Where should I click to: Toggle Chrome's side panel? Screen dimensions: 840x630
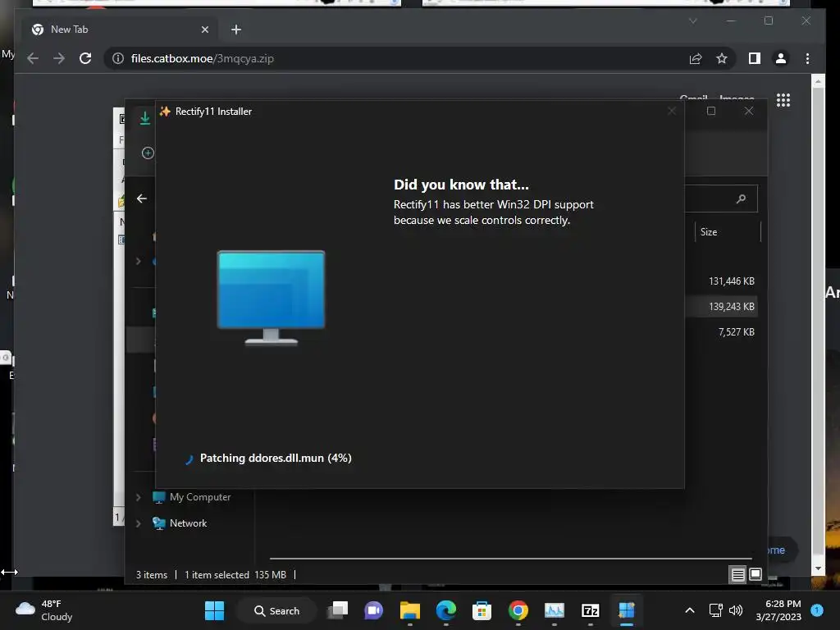pos(755,58)
